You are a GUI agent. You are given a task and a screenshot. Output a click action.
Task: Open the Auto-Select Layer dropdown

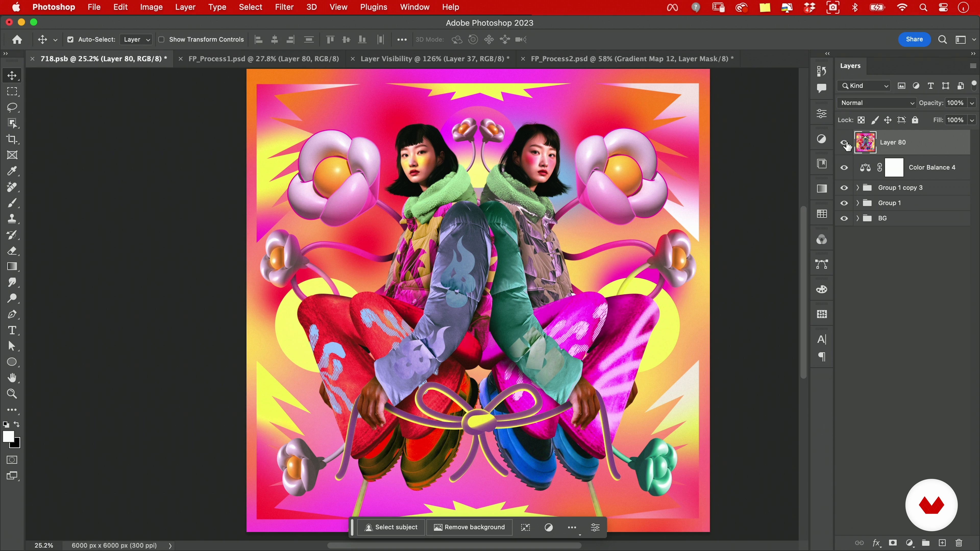pos(136,40)
